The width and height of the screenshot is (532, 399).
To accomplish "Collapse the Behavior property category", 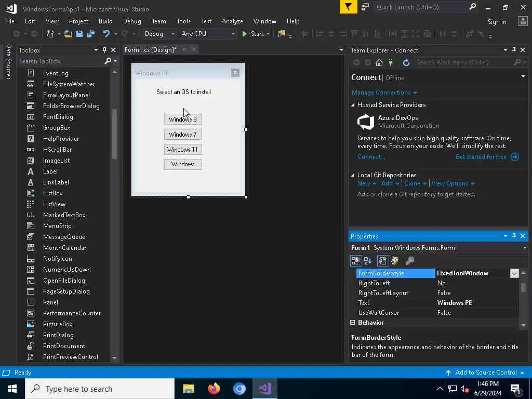I will [x=353, y=323].
